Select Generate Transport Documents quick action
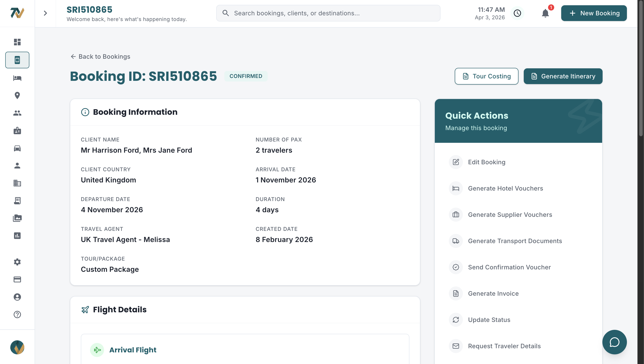The image size is (644, 364). click(518, 241)
